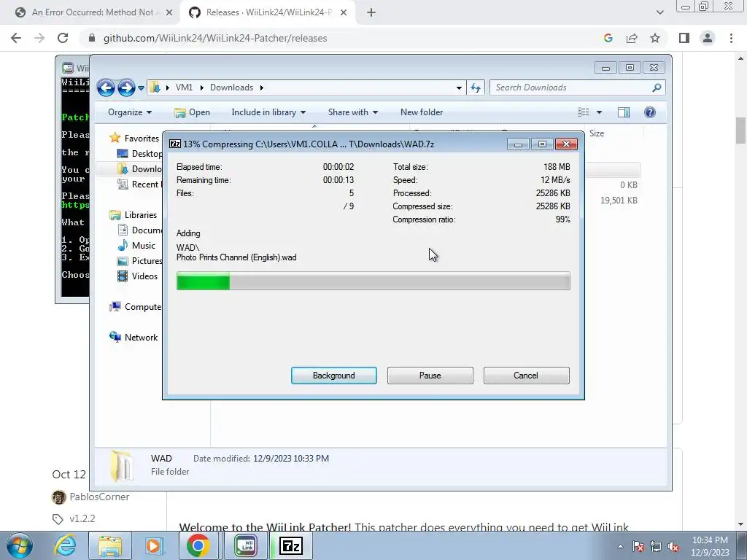
Task: Cancel the WAD.7z compression
Action: point(526,376)
